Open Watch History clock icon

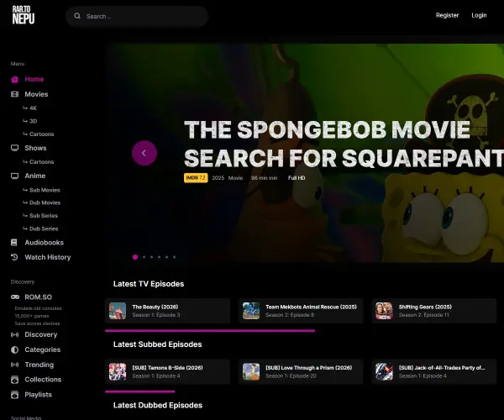14,257
